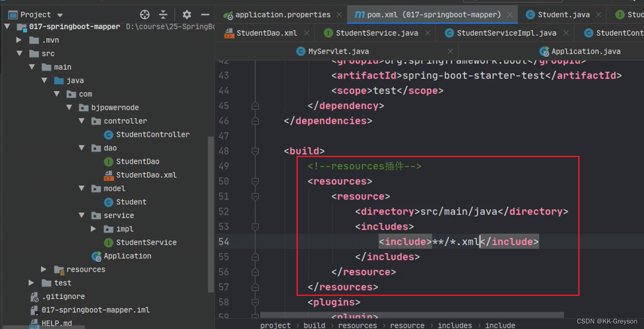Switch to Student.java tab
This screenshot has height=329, width=644.
pos(564,14)
